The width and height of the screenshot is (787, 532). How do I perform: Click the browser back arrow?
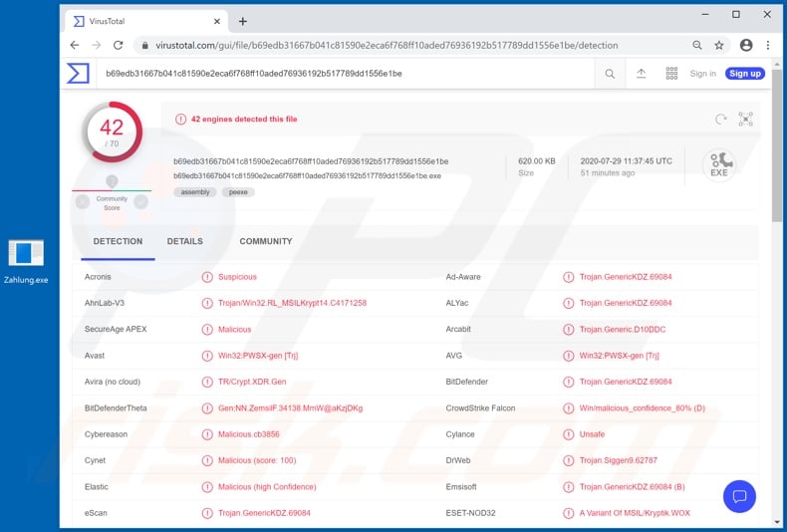click(x=75, y=45)
